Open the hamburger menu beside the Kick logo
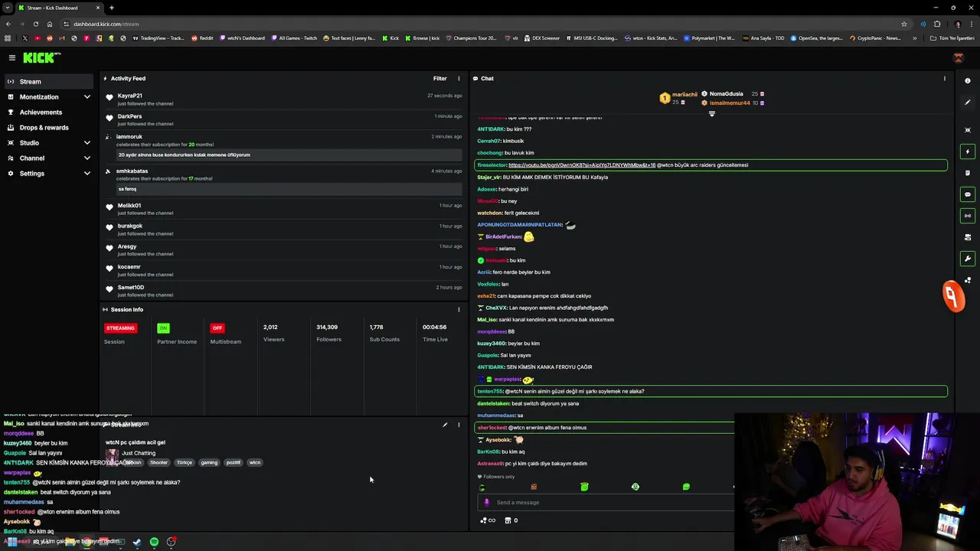 pyautogui.click(x=11, y=57)
